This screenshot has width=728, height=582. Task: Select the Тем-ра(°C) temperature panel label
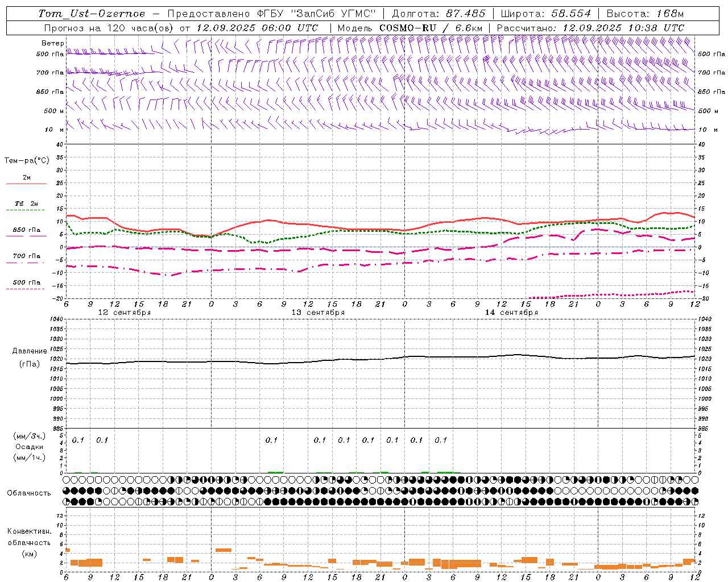(27, 161)
